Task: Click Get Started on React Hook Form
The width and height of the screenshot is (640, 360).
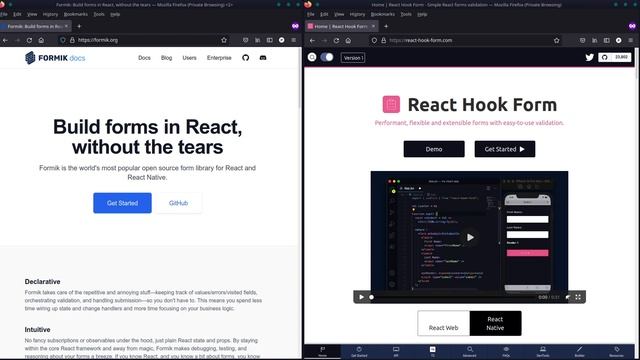Action: (504, 149)
